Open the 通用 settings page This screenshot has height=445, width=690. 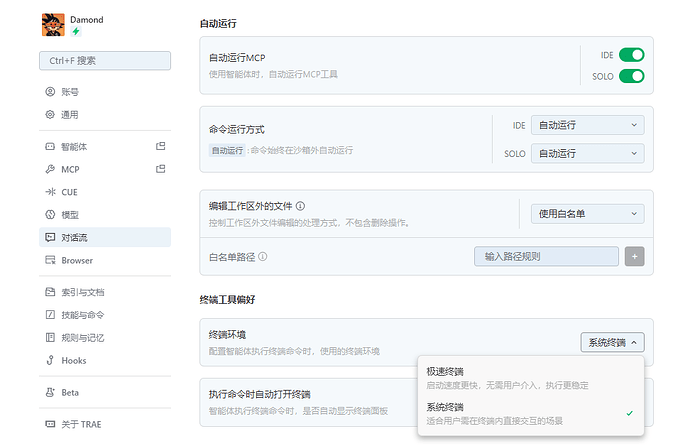coord(105,114)
